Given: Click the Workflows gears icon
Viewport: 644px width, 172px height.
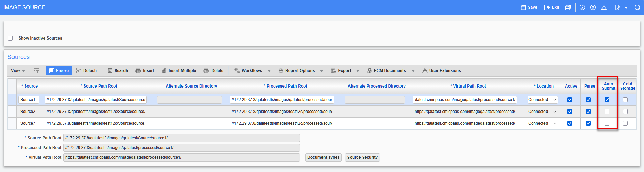Looking at the screenshot, I should tap(237, 71).
